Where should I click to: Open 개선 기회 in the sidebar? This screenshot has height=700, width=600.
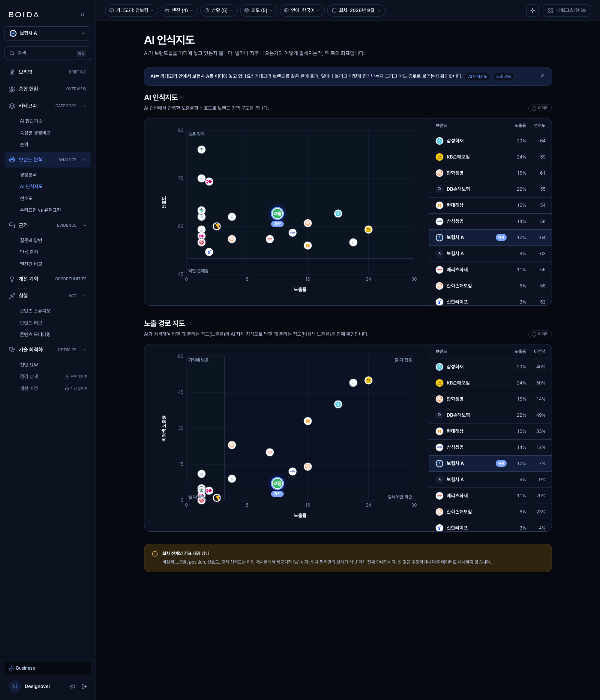[48, 279]
